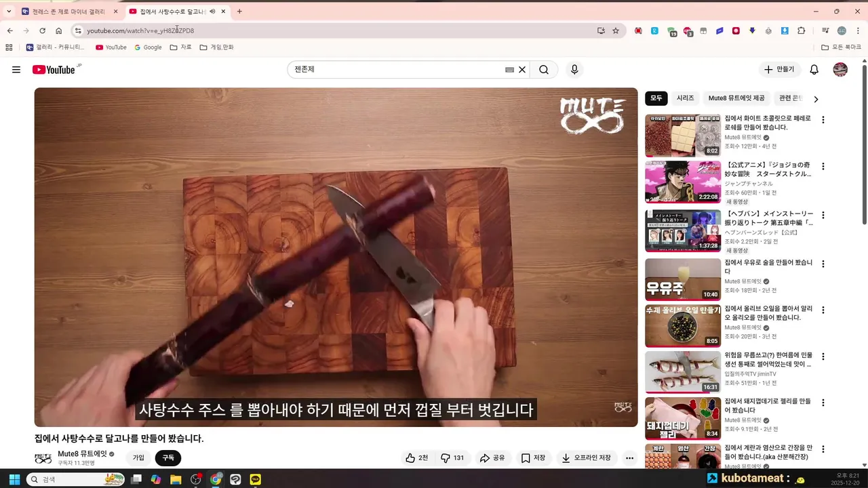
Task: Open the YouTube account avatar menu
Action: (x=840, y=70)
